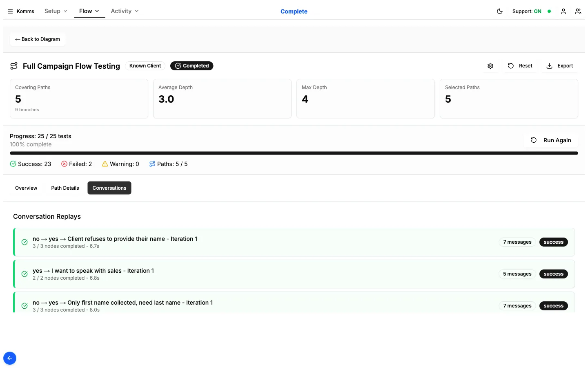
Task: Click the test progress bar
Action: [294, 153]
